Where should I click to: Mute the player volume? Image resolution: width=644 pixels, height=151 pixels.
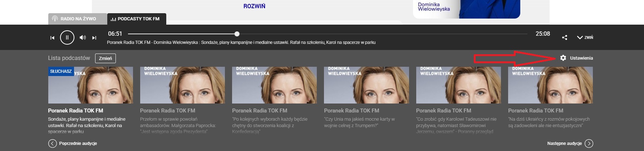(x=83, y=37)
